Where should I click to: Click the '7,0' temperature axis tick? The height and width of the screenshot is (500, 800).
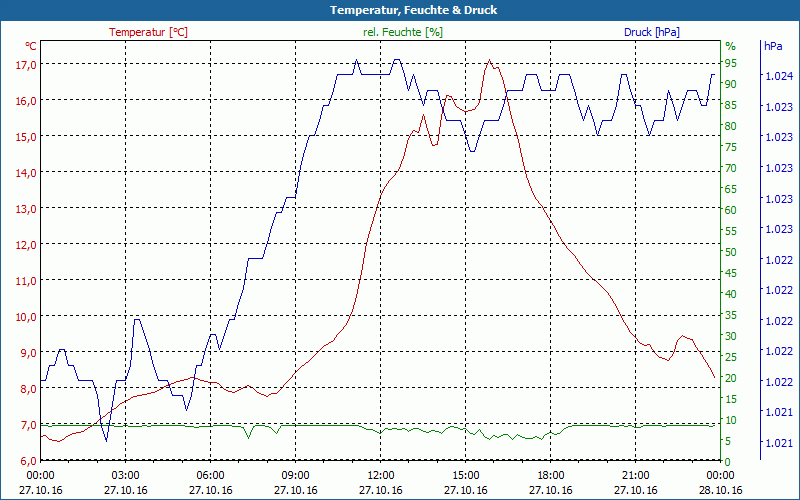tap(29, 425)
